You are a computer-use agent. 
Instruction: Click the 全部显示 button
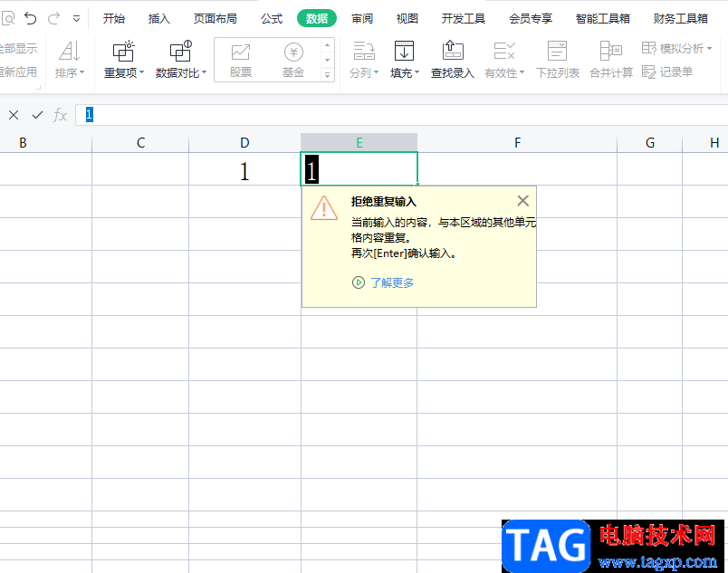[x=19, y=48]
